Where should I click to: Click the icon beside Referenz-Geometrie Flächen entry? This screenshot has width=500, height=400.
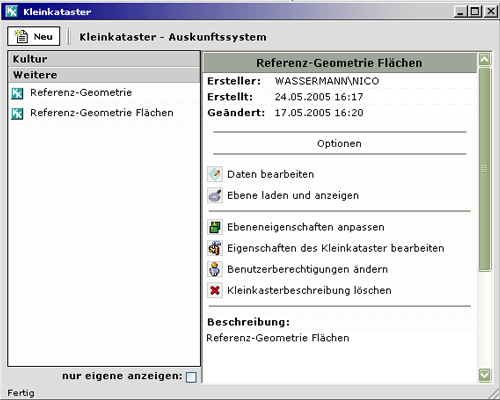click(17, 113)
